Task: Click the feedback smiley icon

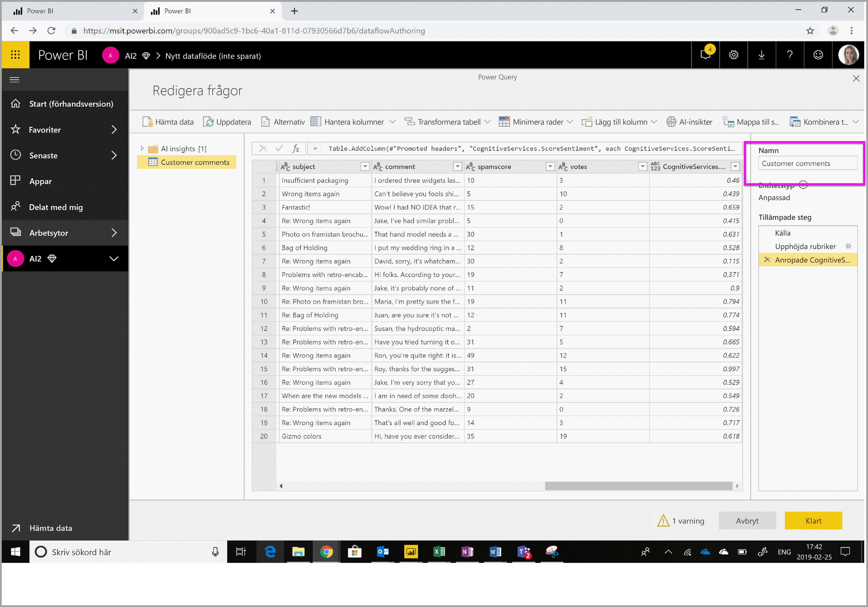Action: point(818,55)
